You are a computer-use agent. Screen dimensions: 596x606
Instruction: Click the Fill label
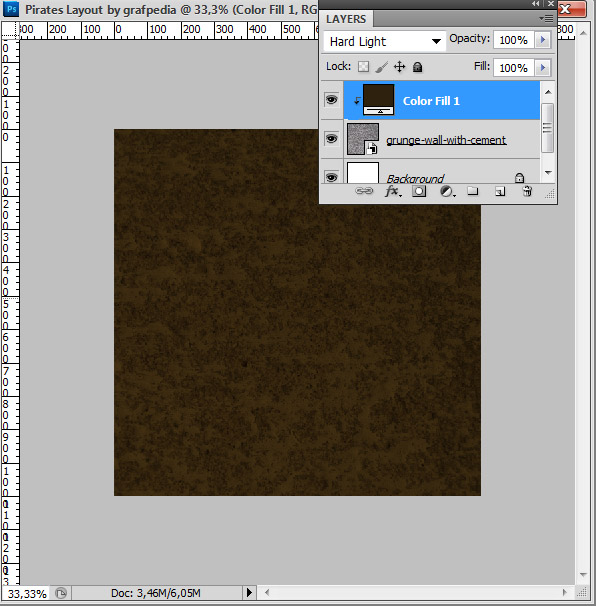482,66
